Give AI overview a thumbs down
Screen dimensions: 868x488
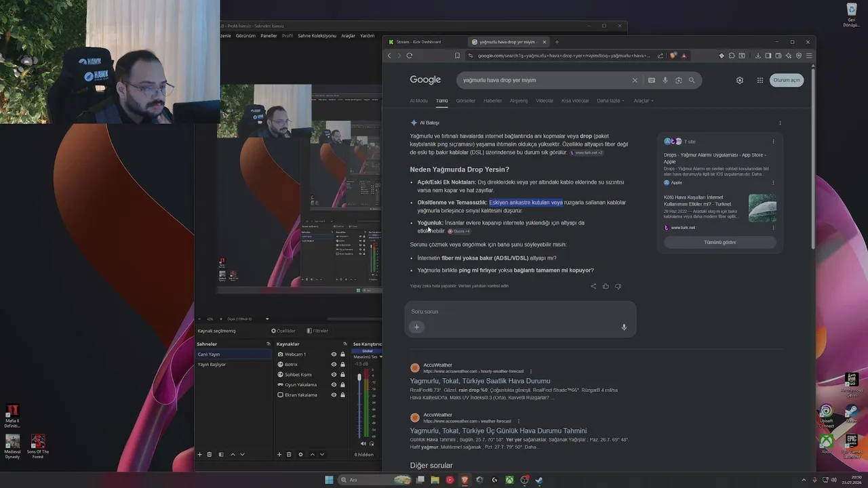(x=618, y=286)
